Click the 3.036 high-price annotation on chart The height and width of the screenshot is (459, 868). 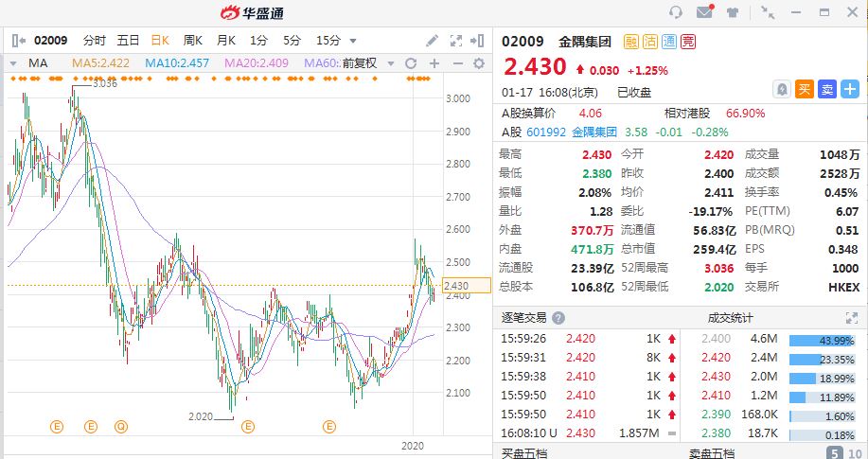(105, 83)
